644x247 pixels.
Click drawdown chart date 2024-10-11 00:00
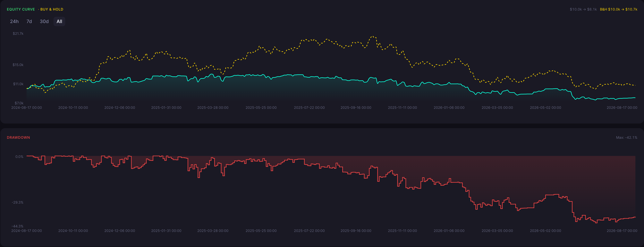point(73,231)
